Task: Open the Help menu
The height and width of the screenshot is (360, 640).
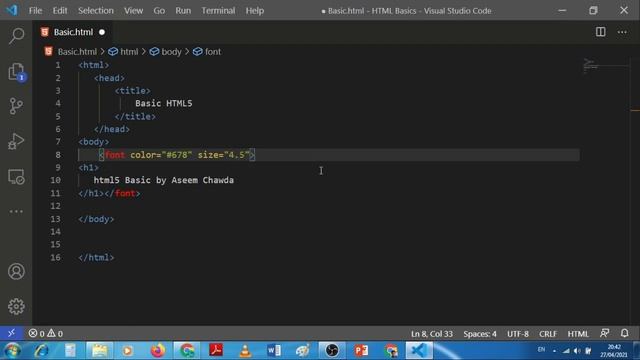Action: point(255,11)
